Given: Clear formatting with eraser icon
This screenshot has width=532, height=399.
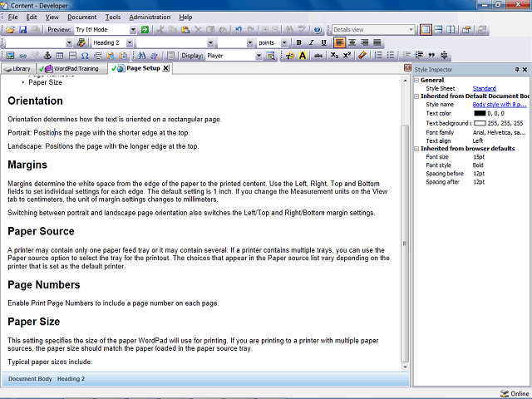Looking at the screenshot, I should (x=362, y=56).
